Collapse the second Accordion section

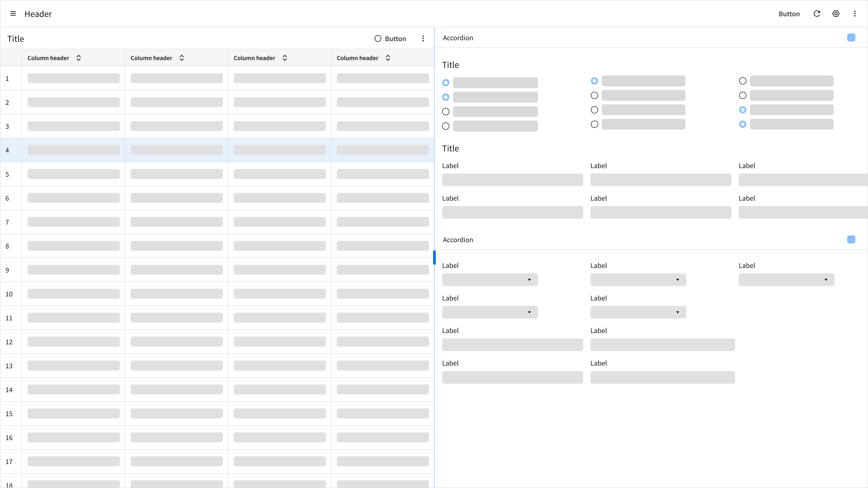(851, 240)
